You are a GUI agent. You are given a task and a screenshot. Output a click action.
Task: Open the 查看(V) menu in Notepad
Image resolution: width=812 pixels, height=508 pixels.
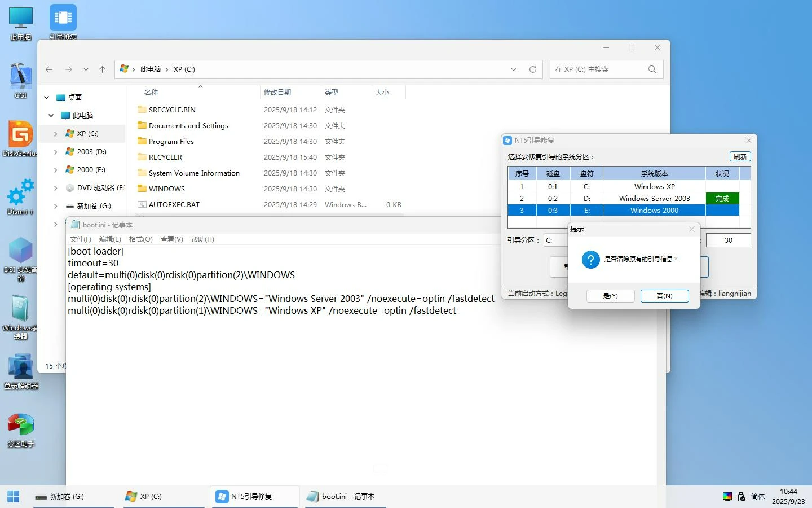pos(171,239)
